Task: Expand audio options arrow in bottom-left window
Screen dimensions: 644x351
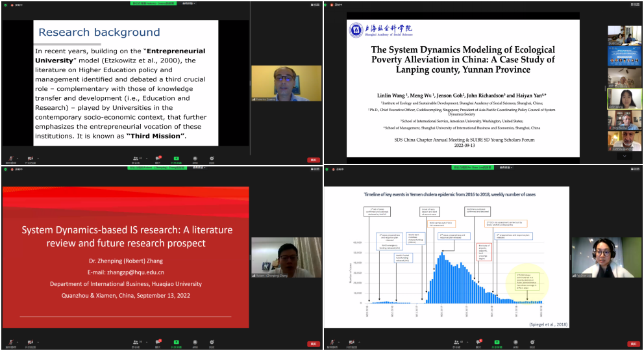Action: 17,340
